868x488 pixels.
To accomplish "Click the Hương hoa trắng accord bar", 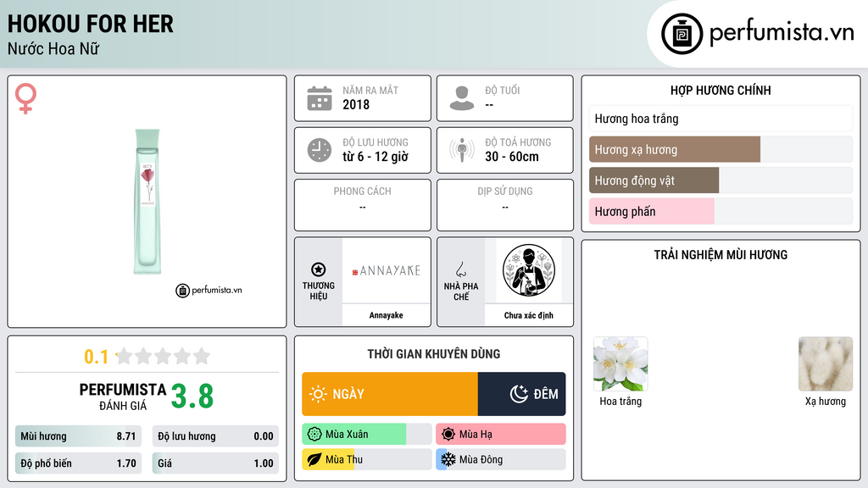I will tap(721, 119).
